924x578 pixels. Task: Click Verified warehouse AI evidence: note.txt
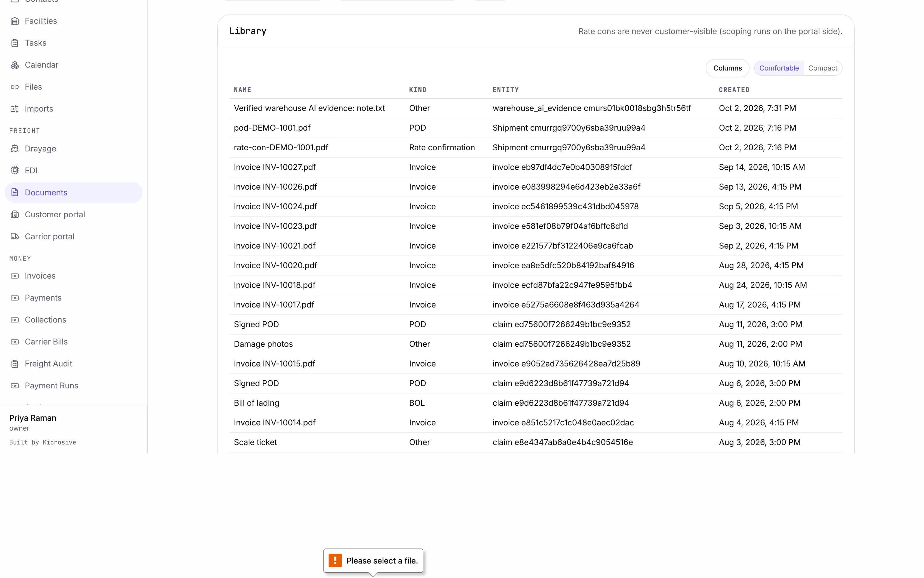click(309, 108)
